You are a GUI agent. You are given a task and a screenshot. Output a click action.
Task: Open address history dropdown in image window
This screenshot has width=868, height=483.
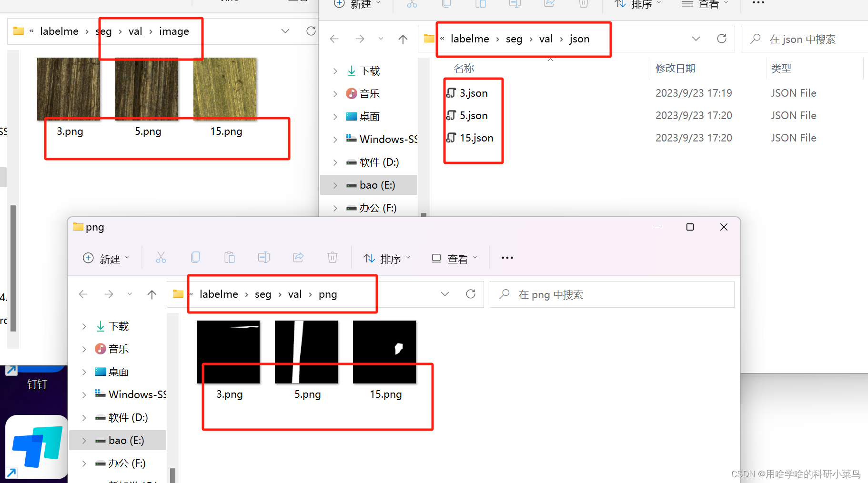(x=285, y=31)
